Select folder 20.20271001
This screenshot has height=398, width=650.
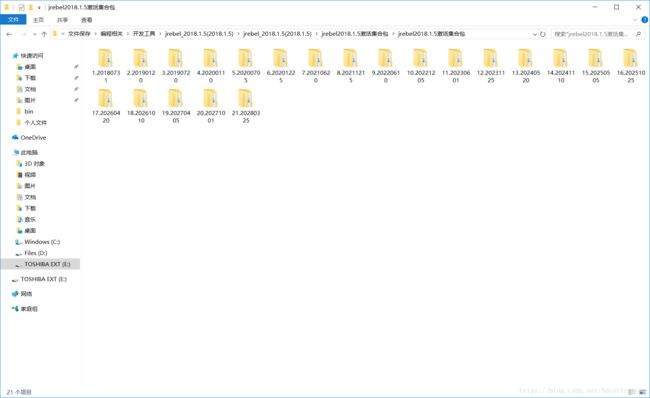click(x=211, y=106)
